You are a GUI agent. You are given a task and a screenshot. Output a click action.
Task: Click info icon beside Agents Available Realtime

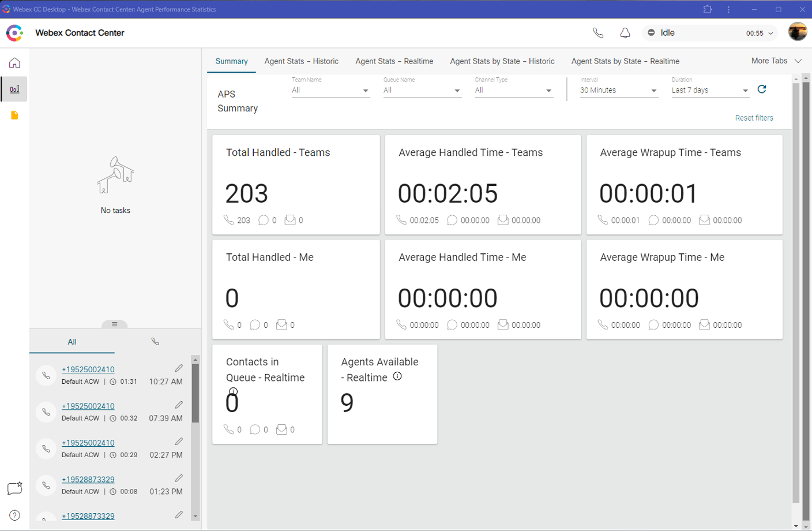coord(397,376)
